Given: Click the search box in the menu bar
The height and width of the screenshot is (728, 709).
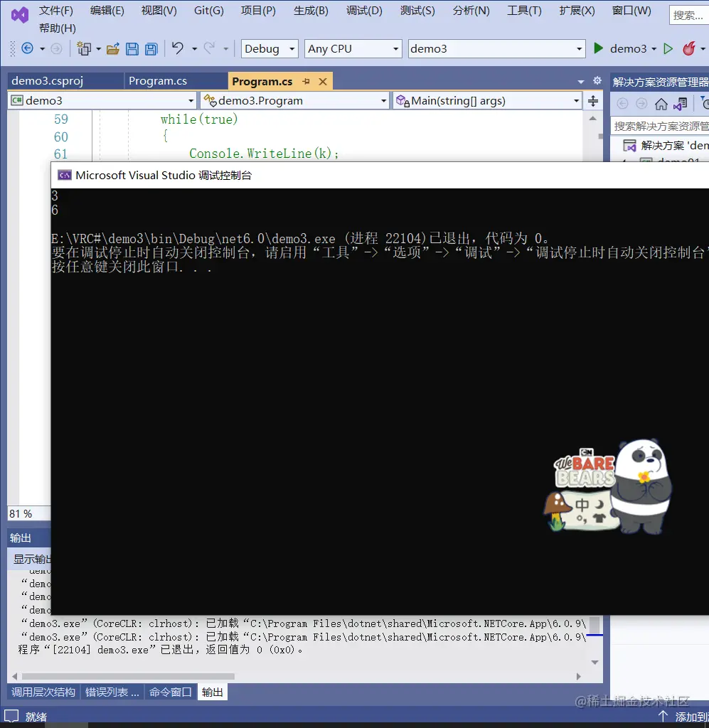Looking at the screenshot, I should coord(688,16).
